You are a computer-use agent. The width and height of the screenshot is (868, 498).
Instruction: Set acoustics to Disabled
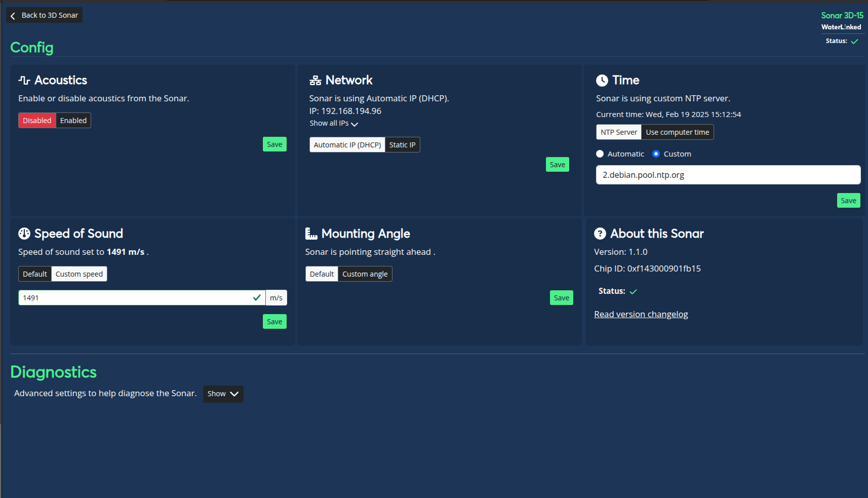tap(37, 121)
